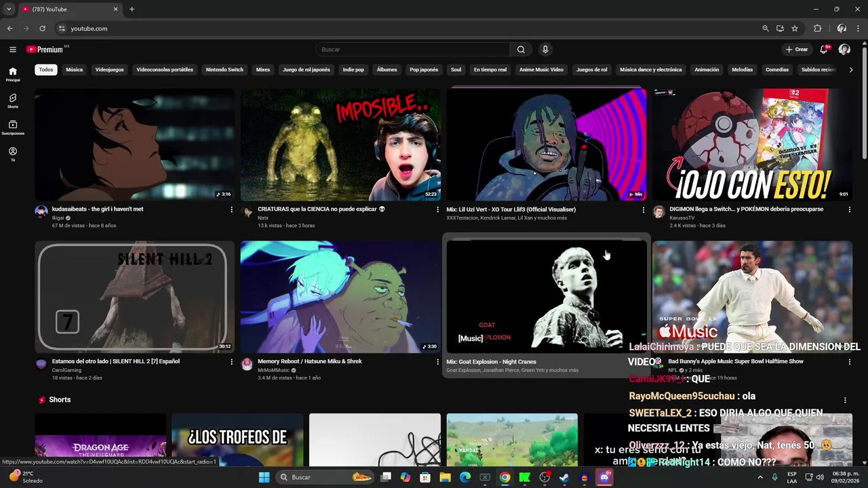Screen dimensions: 868x488
Task: Open the YouTube hamburger guide menu
Action: point(12,49)
